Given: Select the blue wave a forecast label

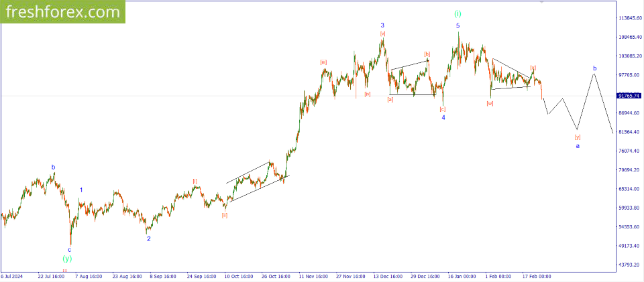Looking at the screenshot, I should (x=578, y=146).
